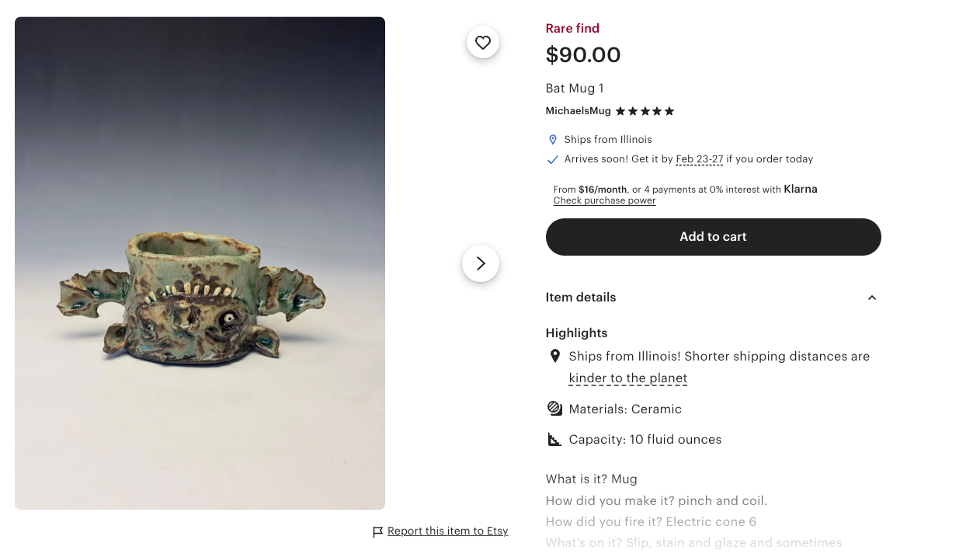Click the Klarna payment logo

tap(800, 189)
